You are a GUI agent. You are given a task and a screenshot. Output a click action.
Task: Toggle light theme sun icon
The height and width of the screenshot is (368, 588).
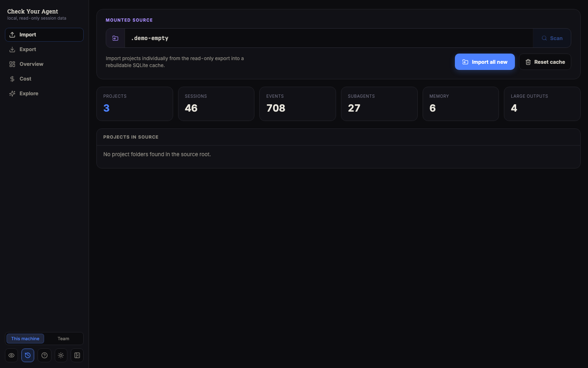61,355
